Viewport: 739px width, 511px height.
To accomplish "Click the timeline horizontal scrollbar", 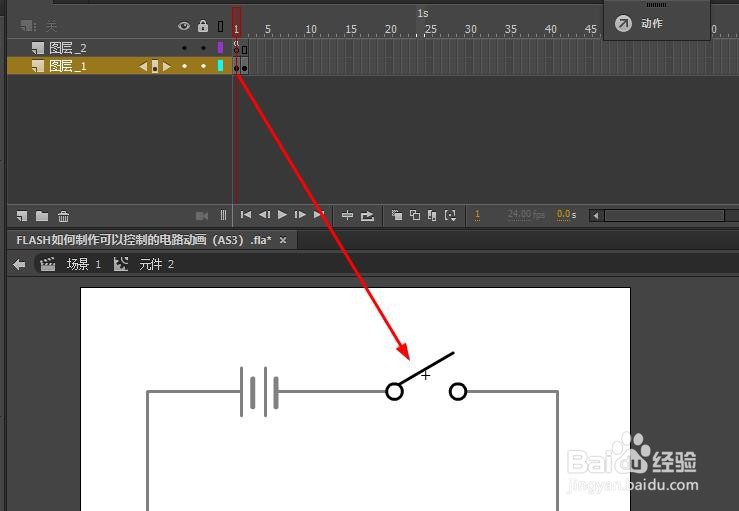I will [x=665, y=215].
